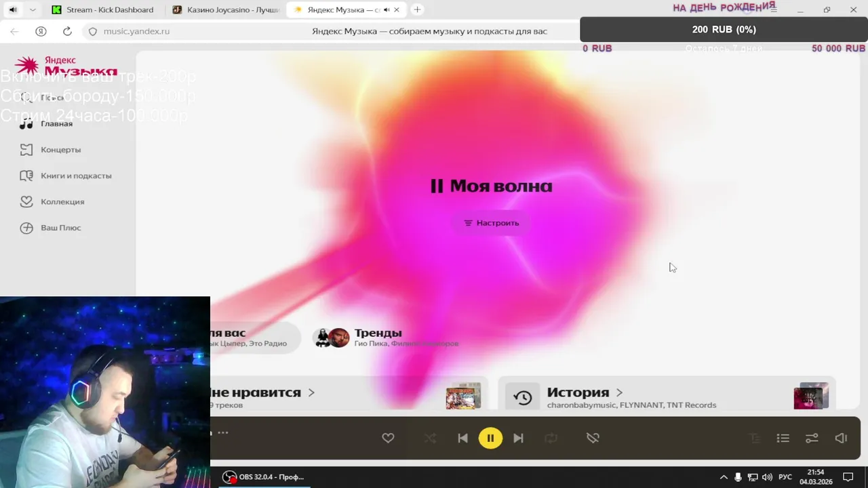Open the play queue list icon
Viewport: 868px width, 488px height.
coord(783,439)
